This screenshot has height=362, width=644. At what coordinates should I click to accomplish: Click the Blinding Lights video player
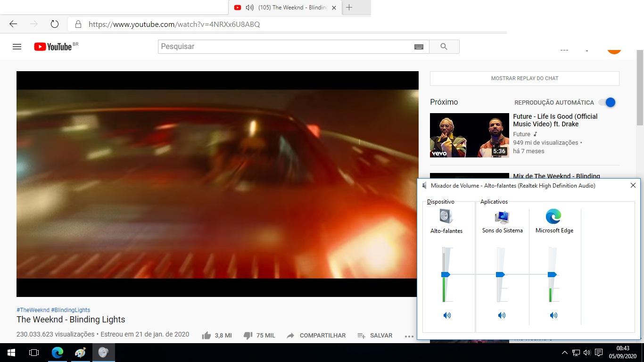click(x=217, y=184)
